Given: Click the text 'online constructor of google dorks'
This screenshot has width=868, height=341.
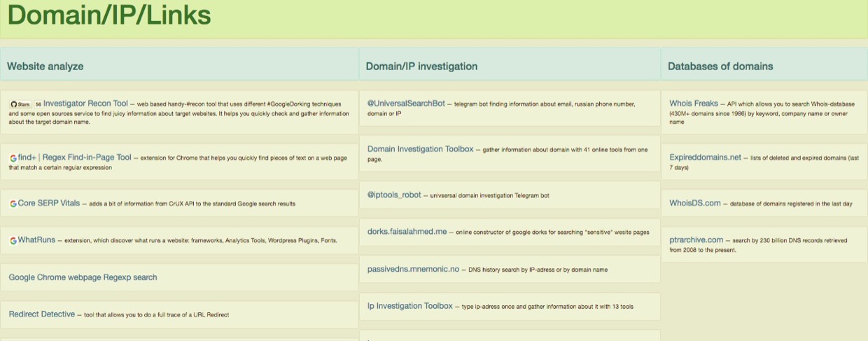Looking at the screenshot, I should point(503,232).
